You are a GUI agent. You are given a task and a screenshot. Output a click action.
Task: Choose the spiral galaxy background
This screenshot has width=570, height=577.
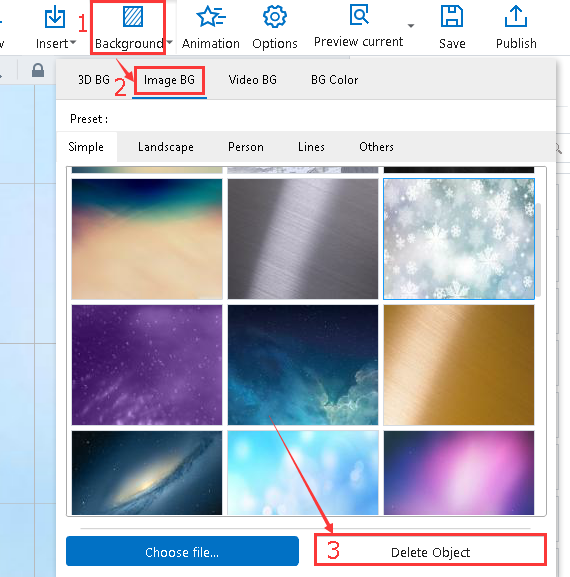click(x=147, y=473)
